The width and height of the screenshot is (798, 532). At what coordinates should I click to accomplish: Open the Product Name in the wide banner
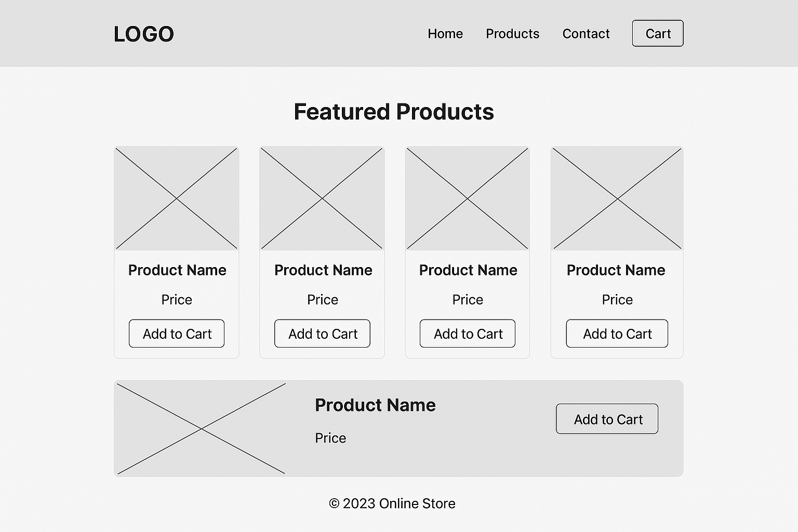click(375, 405)
